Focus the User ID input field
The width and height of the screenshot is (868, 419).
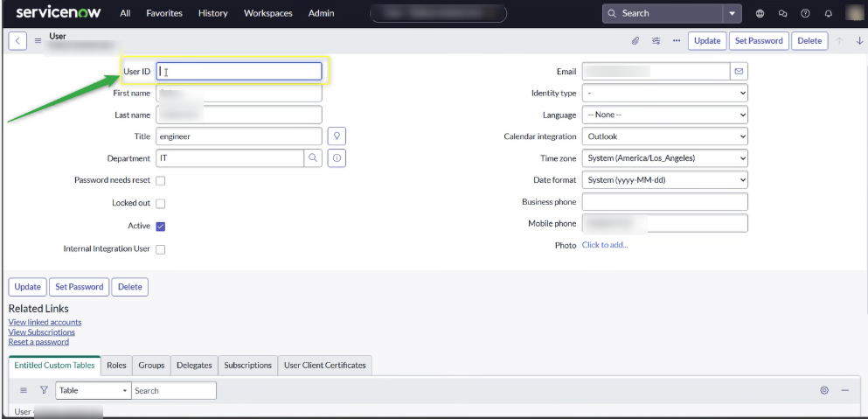[x=240, y=71]
